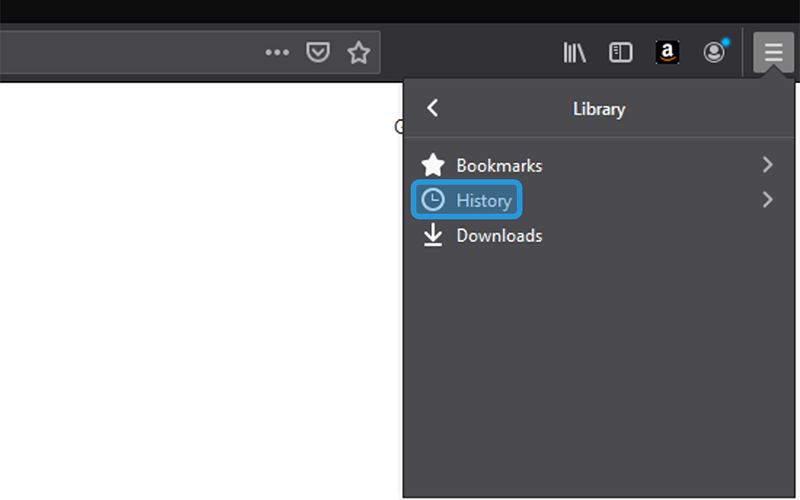
Task: Click the Bookmarks star icon in panel
Action: (433, 165)
